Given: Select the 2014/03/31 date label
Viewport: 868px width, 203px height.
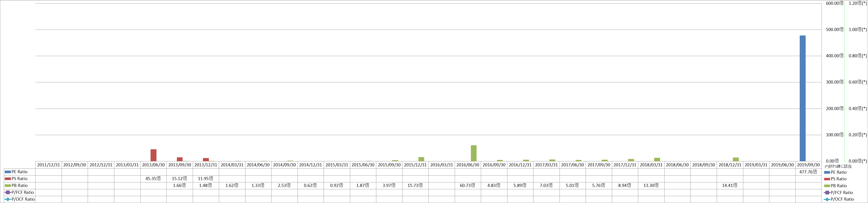Looking at the screenshot, I should tap(232, 165).
